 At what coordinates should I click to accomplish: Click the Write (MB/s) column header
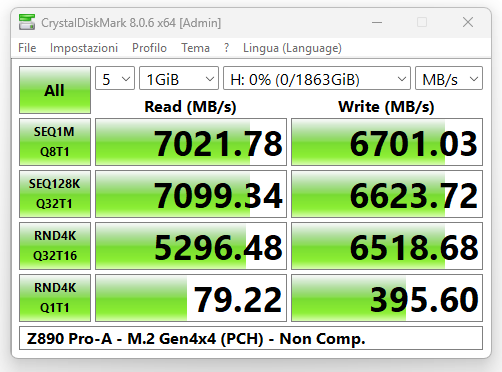(x=386, y=107)
